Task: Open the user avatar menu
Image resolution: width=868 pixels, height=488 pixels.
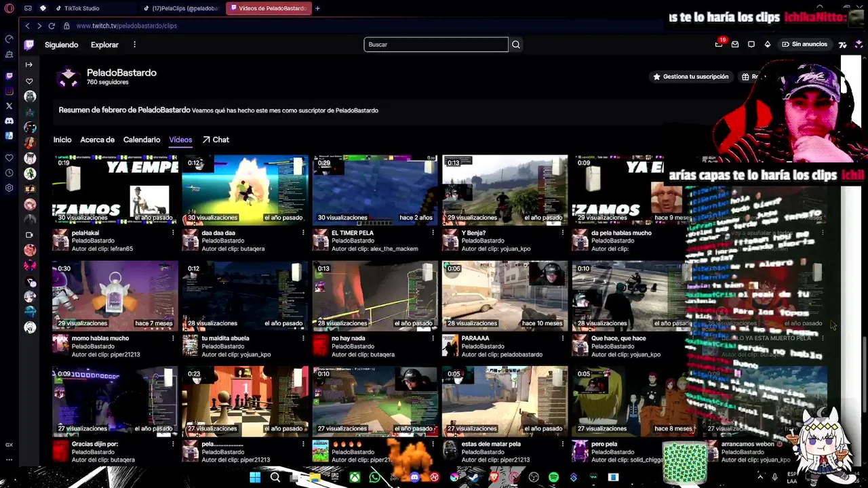Action: [x=859, y=44]
